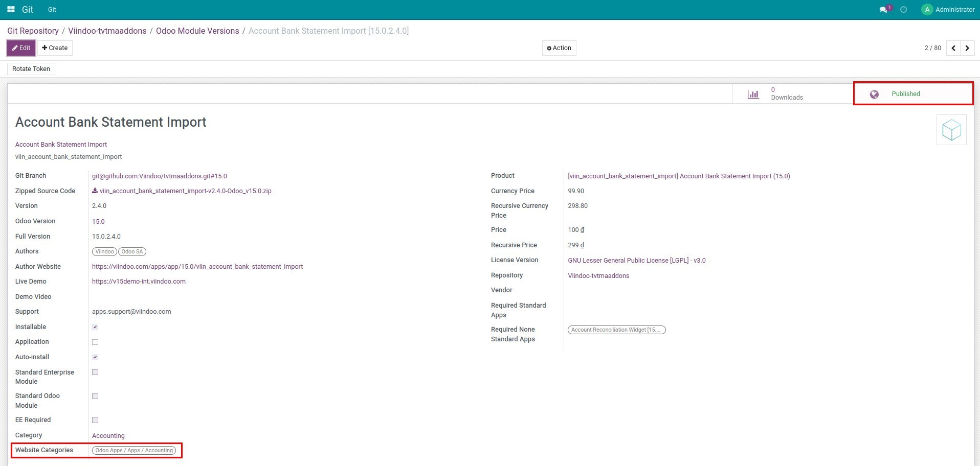Click the Published globe icon
The height and width of the screenshot is (466, 980).
point(874,95)
